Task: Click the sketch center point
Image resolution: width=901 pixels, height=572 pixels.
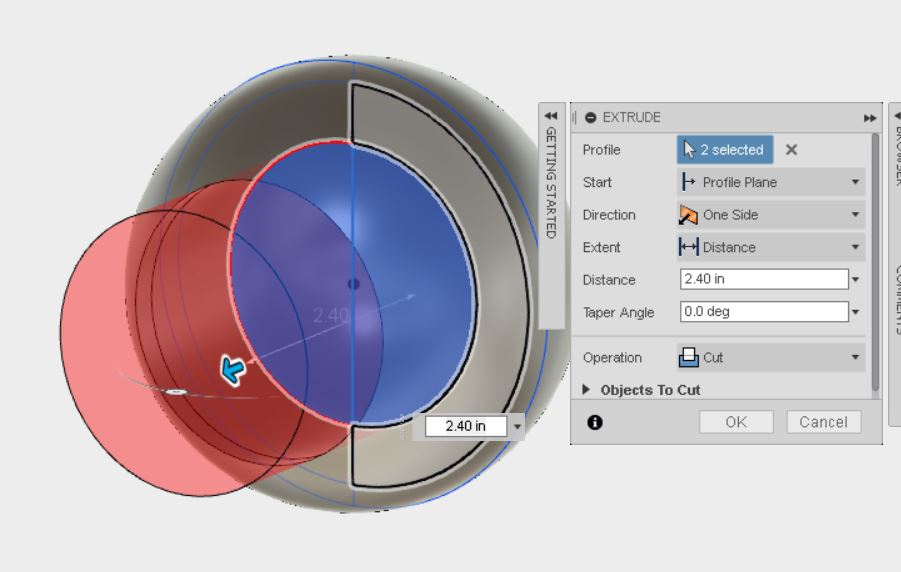Action: click(x=353, y=283)
